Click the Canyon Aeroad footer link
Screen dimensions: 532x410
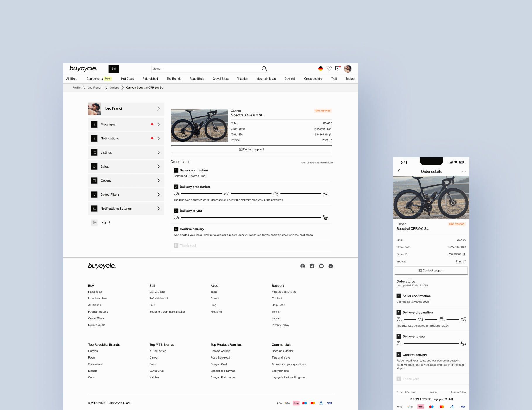(220, 351)
